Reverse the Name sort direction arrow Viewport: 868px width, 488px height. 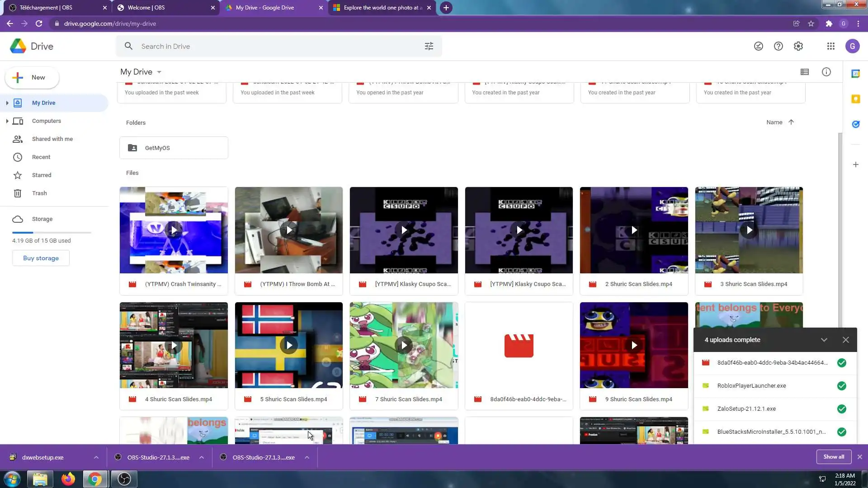(791, 122)
